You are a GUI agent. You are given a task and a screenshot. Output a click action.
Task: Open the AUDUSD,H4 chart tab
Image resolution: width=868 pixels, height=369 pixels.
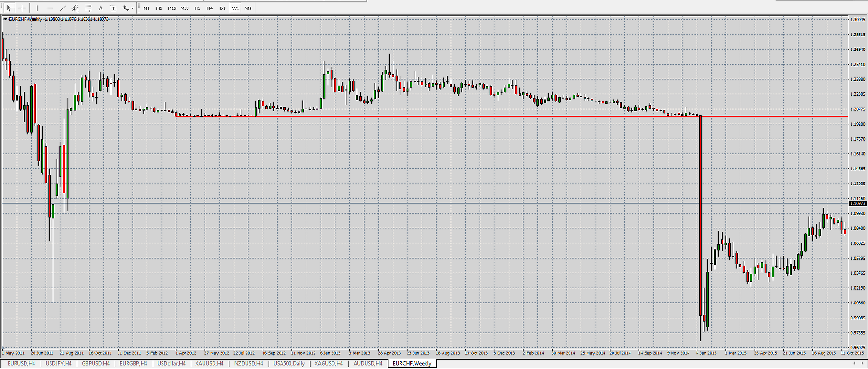click(x=368, y=363)
